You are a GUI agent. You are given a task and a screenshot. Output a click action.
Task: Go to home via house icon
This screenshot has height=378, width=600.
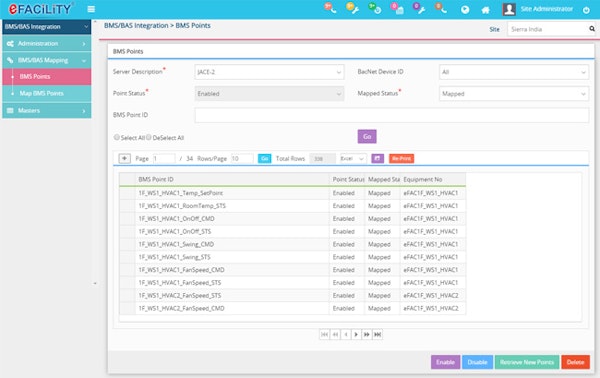(486, 10)
